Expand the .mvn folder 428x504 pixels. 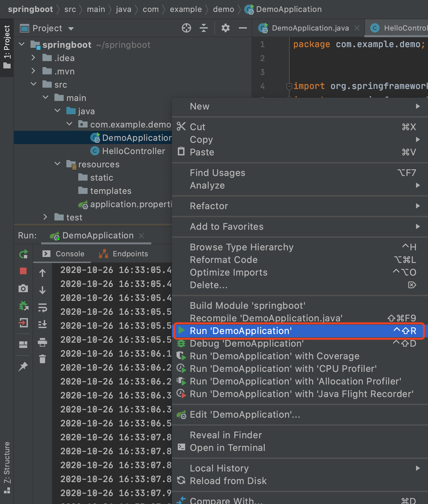(x=33, y=71)
